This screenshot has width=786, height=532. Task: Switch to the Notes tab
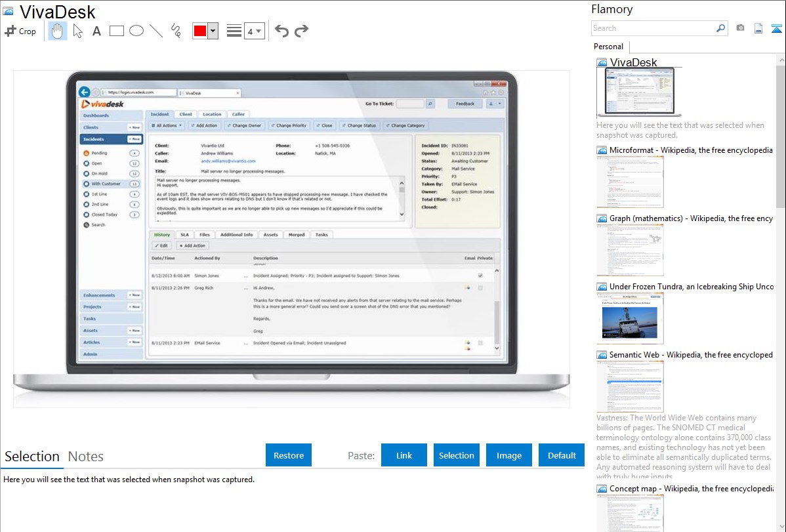tap(86, 457)
